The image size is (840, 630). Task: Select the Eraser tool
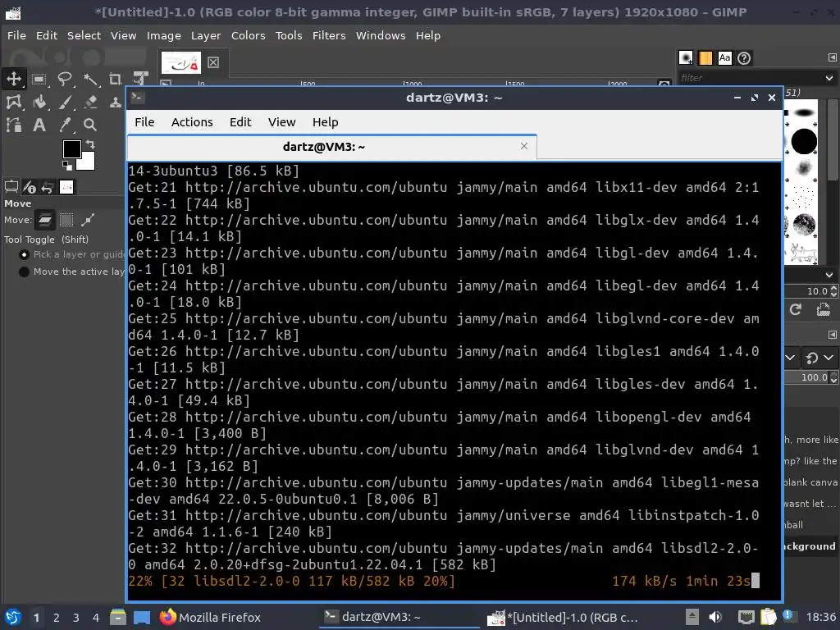90,102
